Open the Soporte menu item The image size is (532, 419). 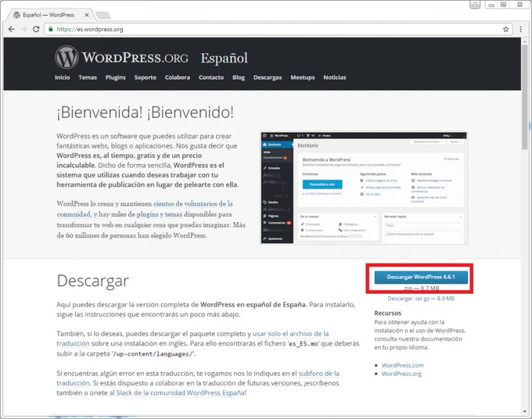[146, 77]
